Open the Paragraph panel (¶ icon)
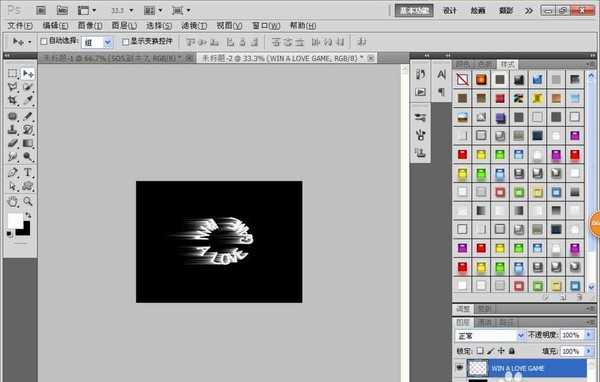The image size is (600, 382). click(x=441, y=92)
